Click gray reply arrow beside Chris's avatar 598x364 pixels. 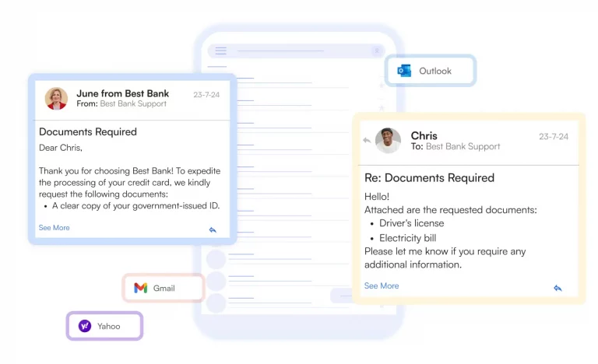367,140
